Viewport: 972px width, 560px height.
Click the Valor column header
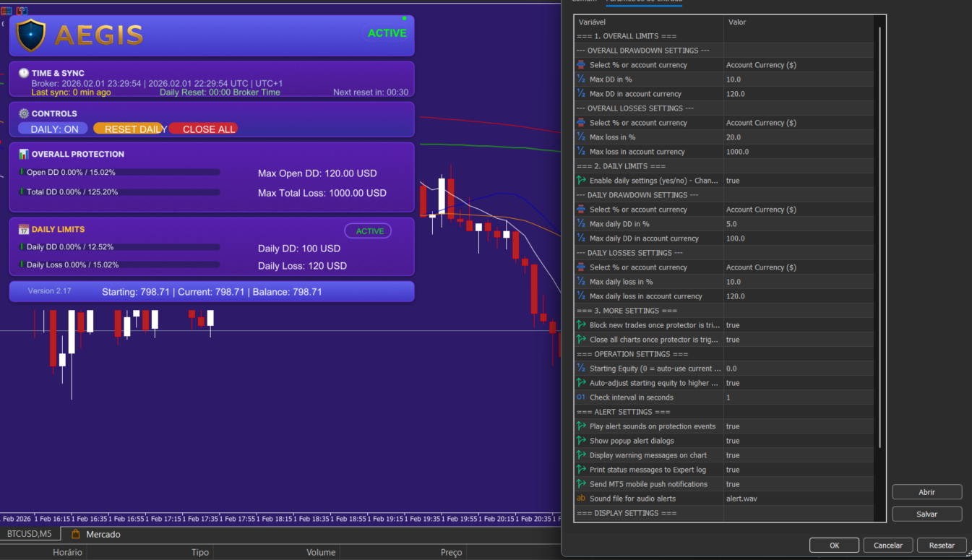[799, 22]
